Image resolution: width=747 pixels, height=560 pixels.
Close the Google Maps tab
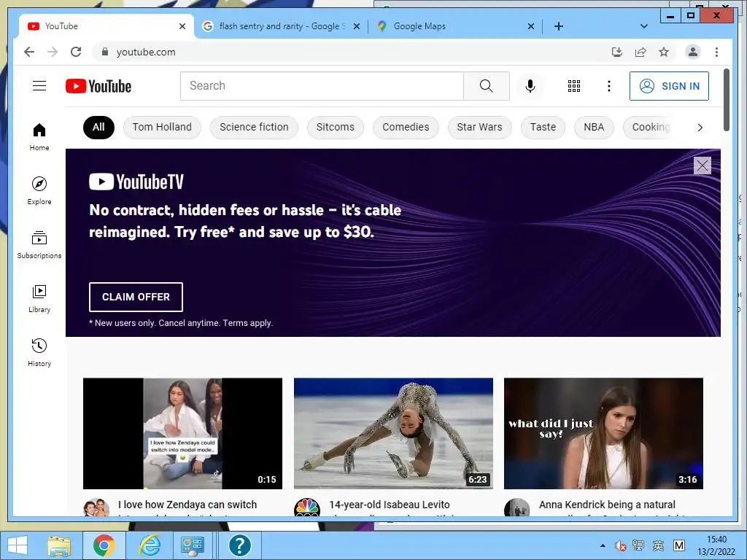[531, 26]
